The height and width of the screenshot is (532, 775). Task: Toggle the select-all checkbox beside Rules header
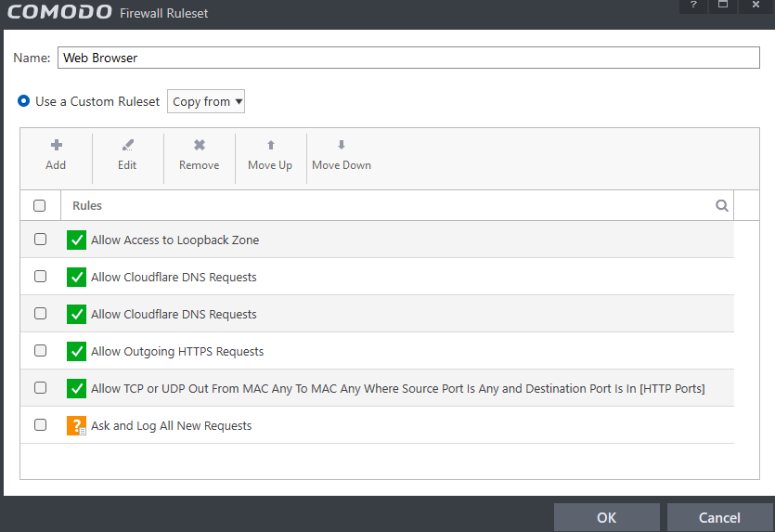point(40,205)
